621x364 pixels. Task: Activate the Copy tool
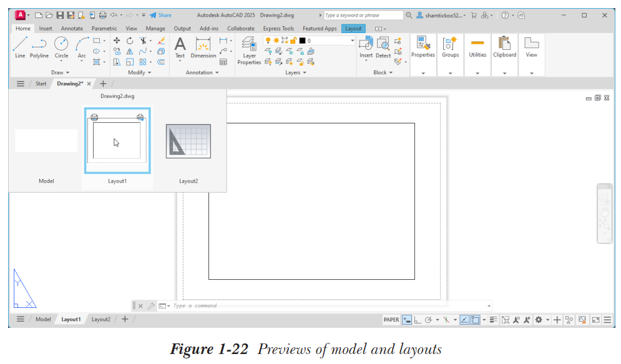pyautogui.click(x=117, y=52)
